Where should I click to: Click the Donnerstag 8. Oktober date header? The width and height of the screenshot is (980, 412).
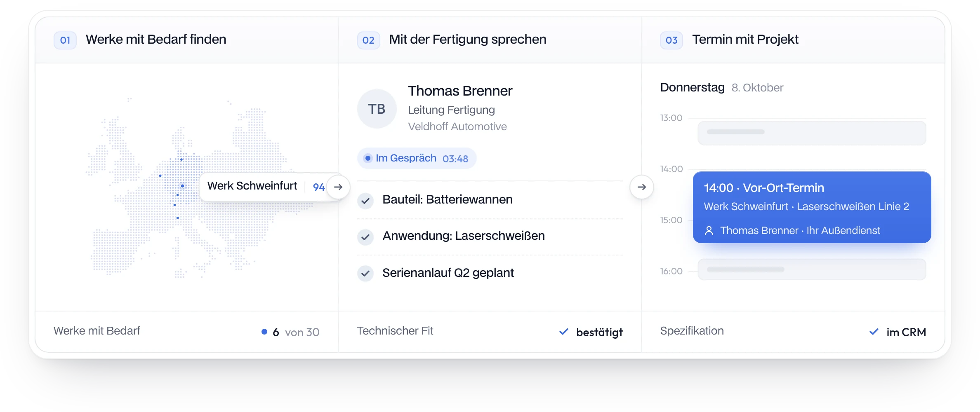721,87
